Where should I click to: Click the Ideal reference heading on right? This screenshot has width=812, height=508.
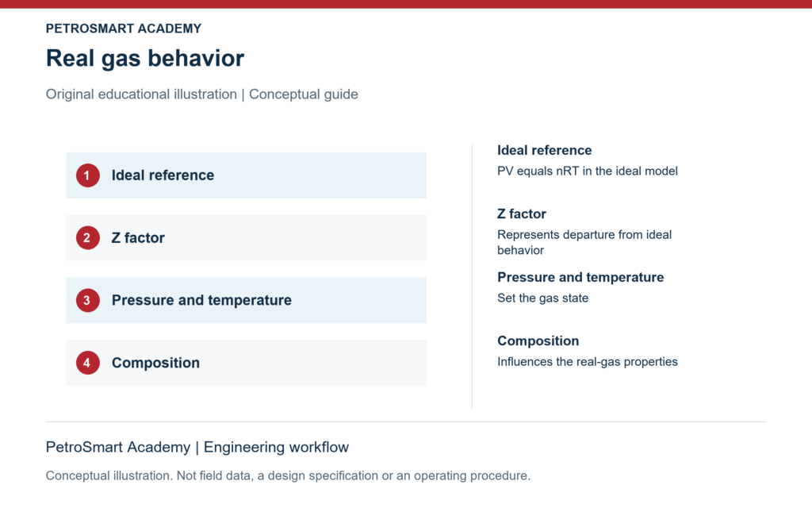(544, 150)
